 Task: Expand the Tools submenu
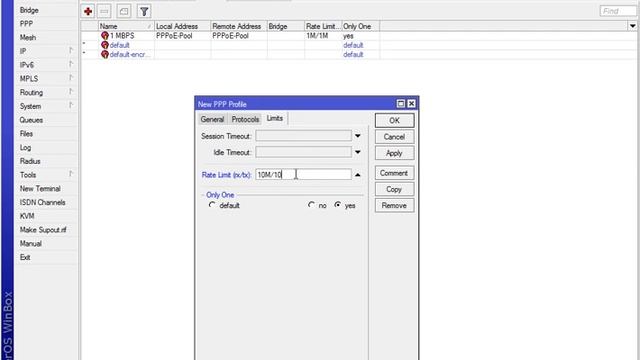71,174
